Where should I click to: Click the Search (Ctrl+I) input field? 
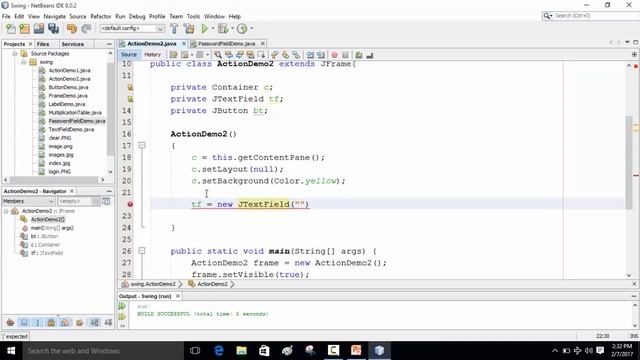(x=596, y=16)
